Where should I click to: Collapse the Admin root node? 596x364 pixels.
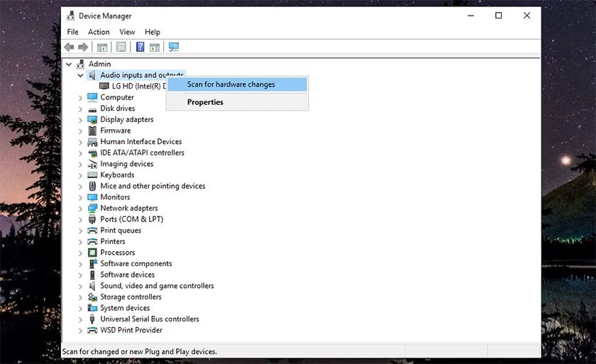coord(69,65)
